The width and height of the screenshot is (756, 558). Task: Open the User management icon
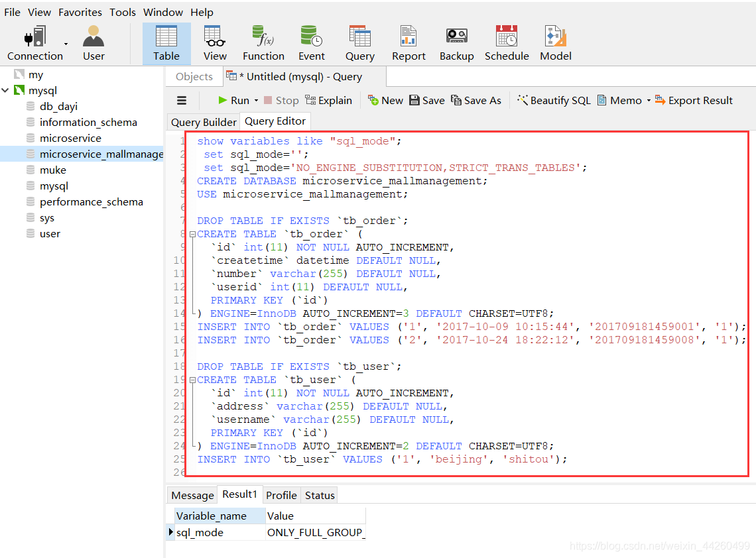click(94, 43)
